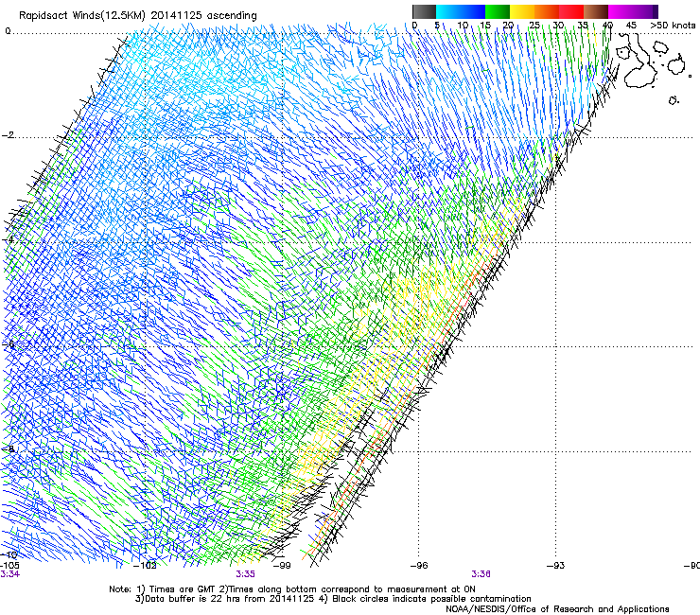Click the '-102' longitude axis label

[146, 566]
